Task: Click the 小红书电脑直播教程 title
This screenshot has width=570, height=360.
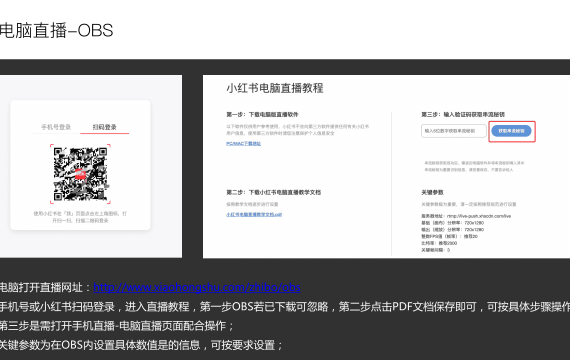Action: (x=275, y=88)
